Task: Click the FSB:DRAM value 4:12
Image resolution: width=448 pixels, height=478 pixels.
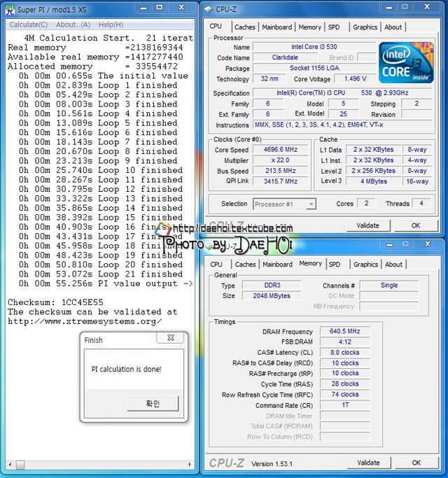Action: tap(345, 342)
